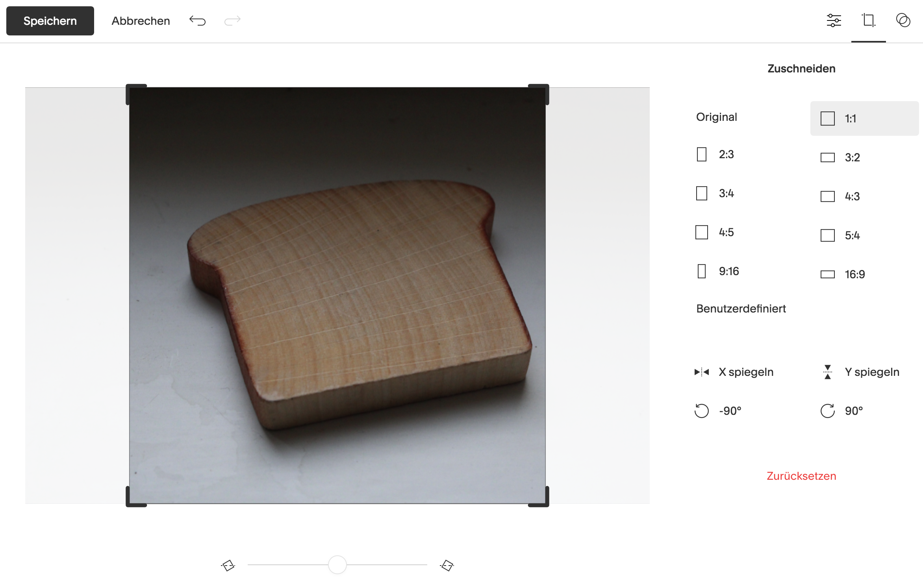Click the bottom-right crop corner handle

pyautogui.click(x=539, y=497)
